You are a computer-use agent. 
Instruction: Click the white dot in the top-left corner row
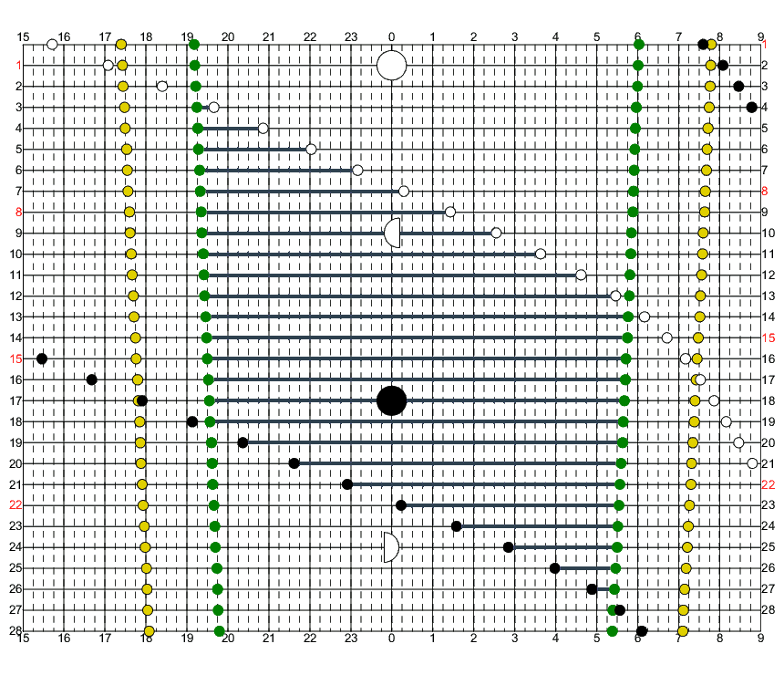[x=52, y=45]
